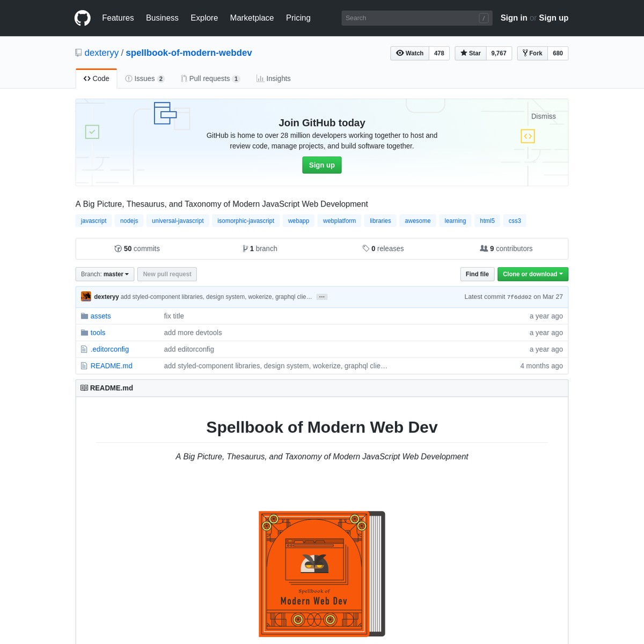The image size is (644, 644).
Task: Click the repository book icon beside dexteryy
Action: pyautogui.click(x=79, y=53)
